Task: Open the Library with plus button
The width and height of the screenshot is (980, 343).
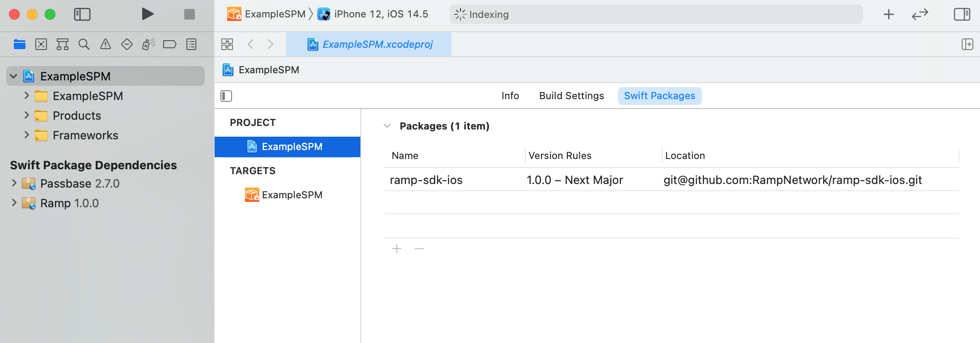Action: 889,14
